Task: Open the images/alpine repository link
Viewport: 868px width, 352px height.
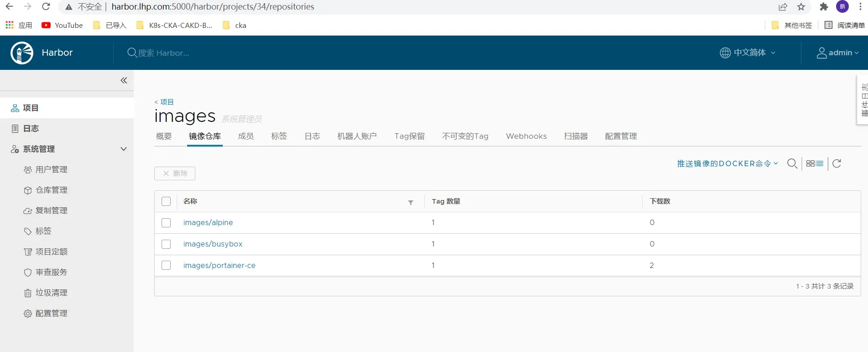Action: point(208,222)
